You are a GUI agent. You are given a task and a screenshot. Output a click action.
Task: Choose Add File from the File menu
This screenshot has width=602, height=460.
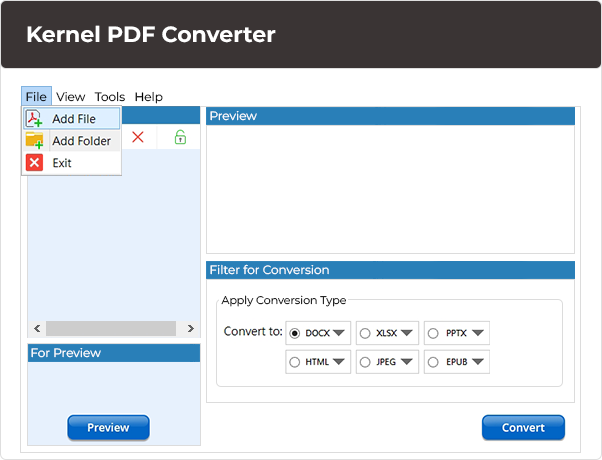tap(72, 119)
